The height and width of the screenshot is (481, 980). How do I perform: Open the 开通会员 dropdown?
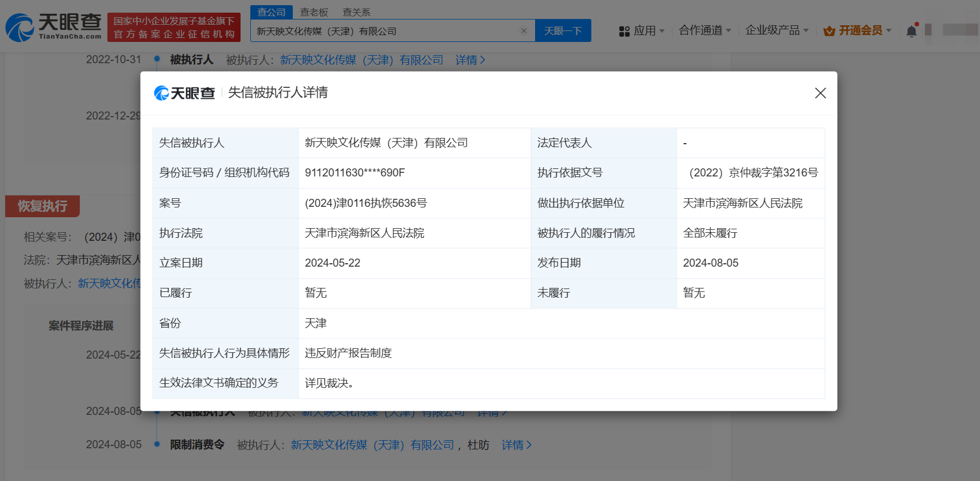(865, 30)
